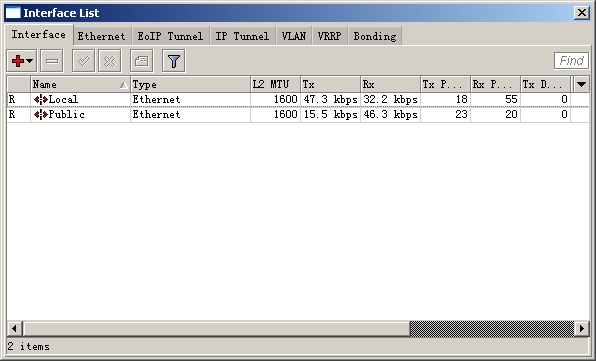Screen dimensions: 596x361
Task: Click the horizontal scrollbar left arrow
Action: pos(14,328)
